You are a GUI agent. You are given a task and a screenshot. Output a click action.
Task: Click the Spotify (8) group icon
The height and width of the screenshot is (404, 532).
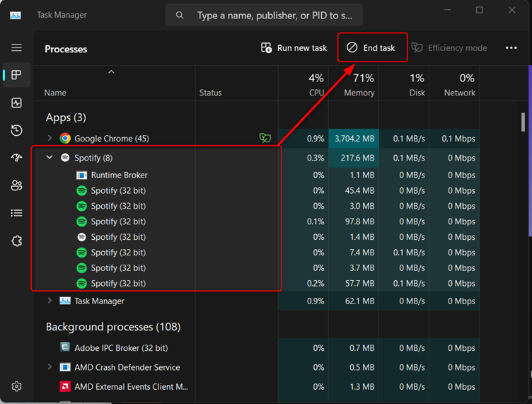click(x=65, y=158)
